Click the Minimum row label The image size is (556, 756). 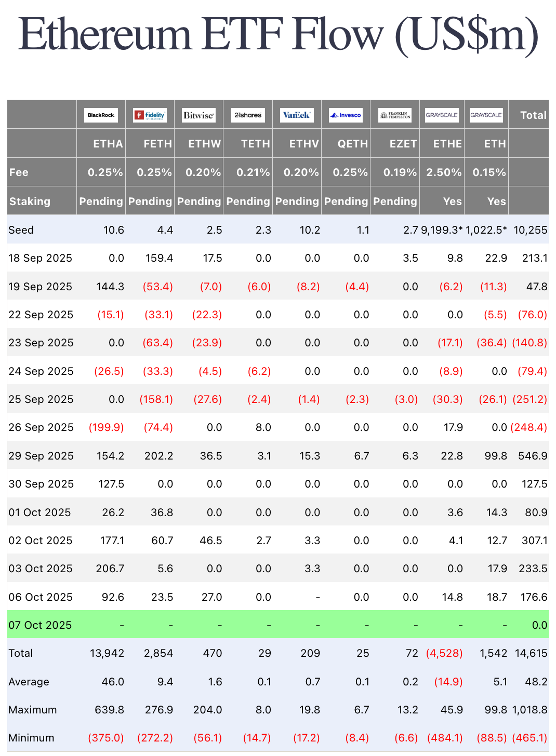[31, 738]
